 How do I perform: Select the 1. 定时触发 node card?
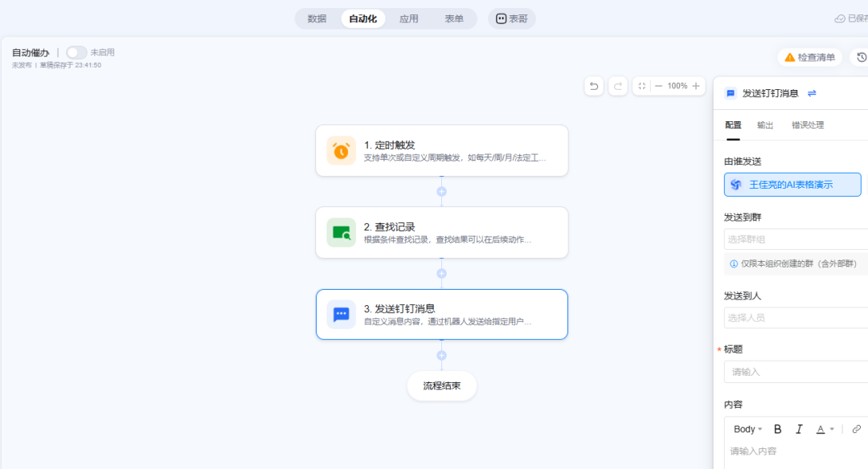tap(442, 150)
